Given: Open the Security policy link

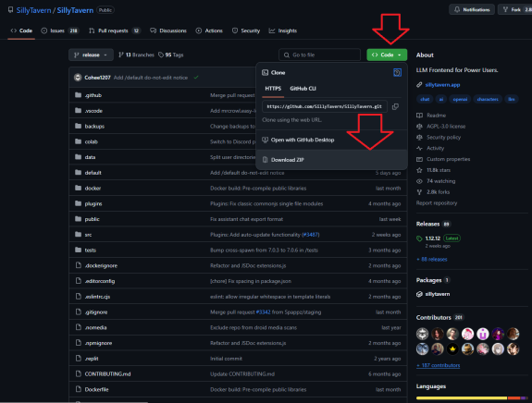Looking at the screenshot, I should pos(443,138).
